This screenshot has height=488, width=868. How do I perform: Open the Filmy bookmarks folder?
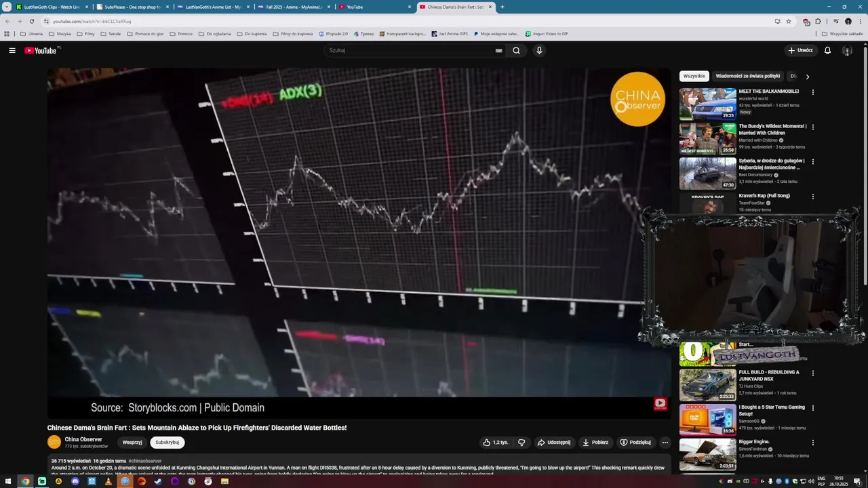pos(85,33)
